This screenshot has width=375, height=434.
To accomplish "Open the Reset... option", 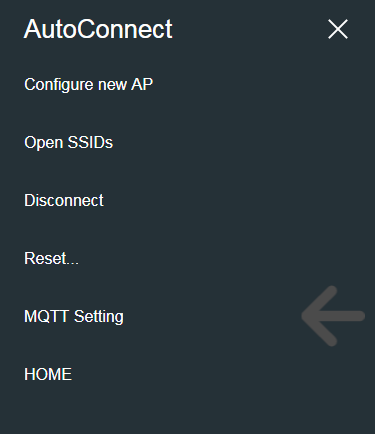I will 52,258.
